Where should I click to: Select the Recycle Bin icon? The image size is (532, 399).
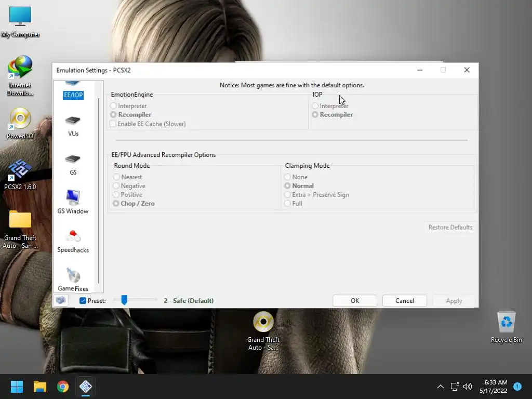(506, 327)
